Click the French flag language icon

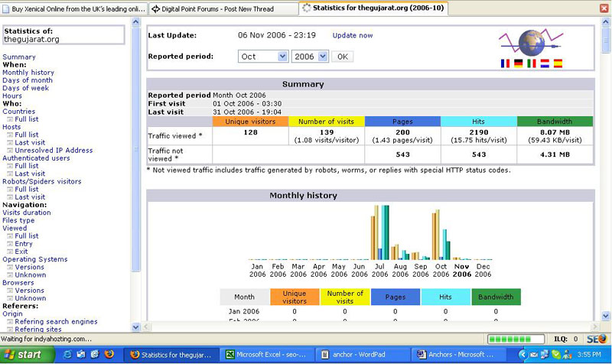[505, 63]
